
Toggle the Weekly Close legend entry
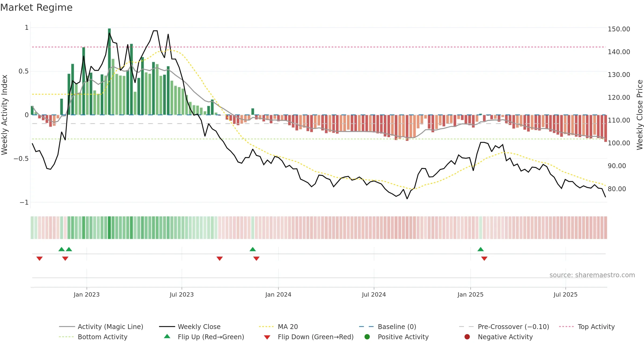point(190,327)
